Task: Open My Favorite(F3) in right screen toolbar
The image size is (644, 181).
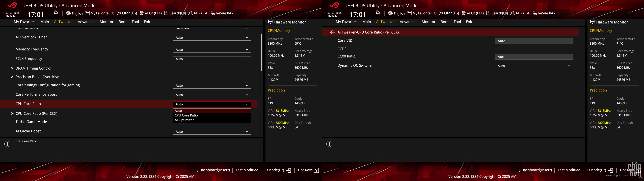Action: click(421, 13)
